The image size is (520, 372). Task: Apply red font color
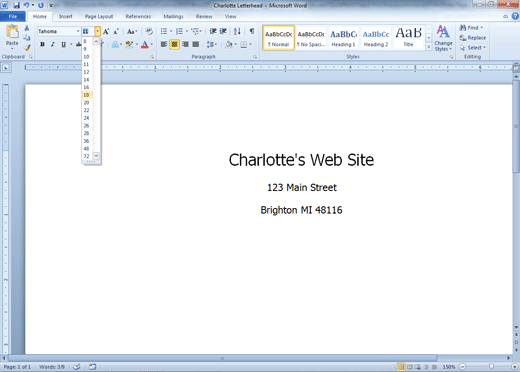(145, 44)
